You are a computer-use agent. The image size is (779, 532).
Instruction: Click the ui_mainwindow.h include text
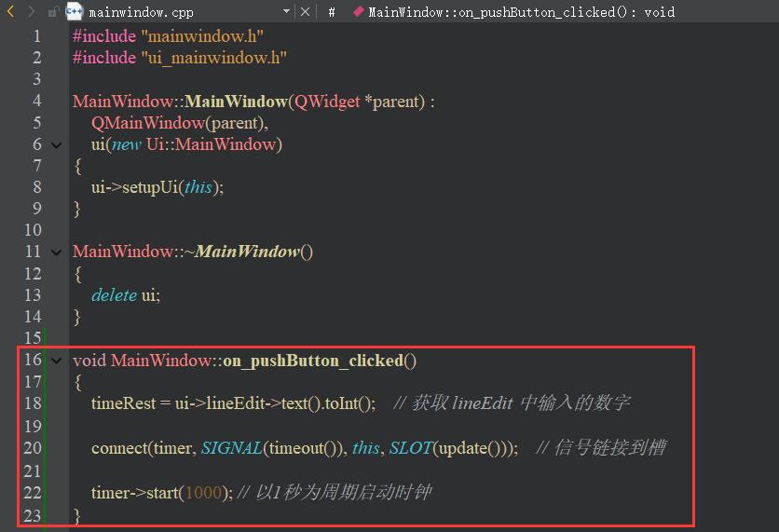coord(212,58)
